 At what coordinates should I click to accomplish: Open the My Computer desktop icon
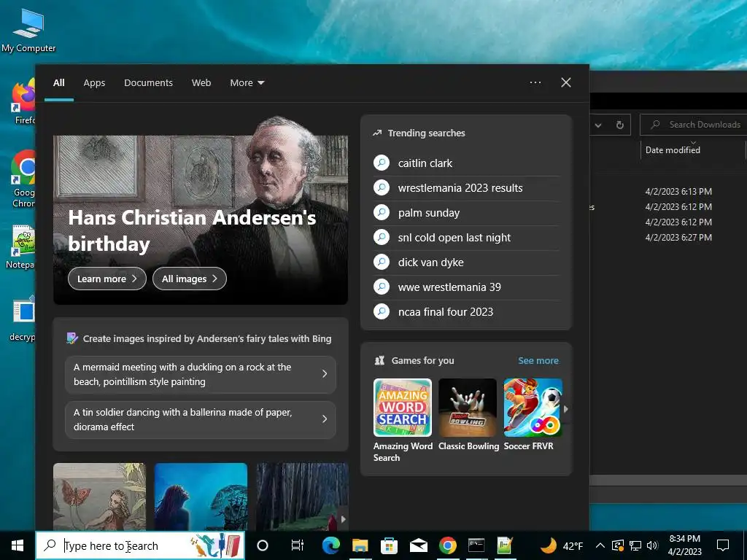point(28,30)
